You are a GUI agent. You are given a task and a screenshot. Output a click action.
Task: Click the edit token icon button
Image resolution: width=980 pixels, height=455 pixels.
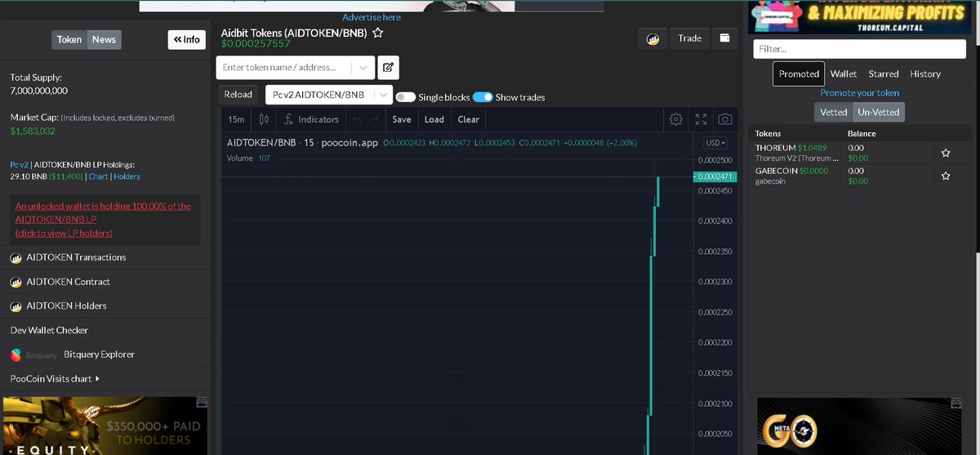[x=389, y=67]
